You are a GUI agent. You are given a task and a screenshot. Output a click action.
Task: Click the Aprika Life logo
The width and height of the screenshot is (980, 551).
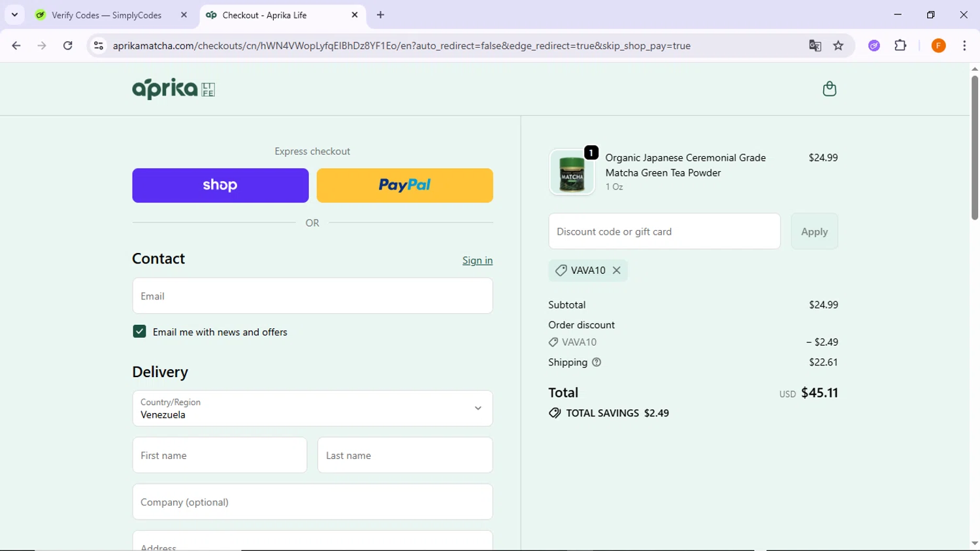click(x=174, y=89)
